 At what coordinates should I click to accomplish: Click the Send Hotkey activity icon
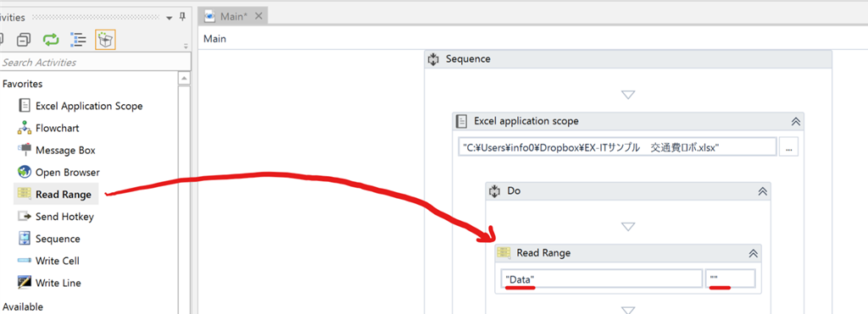pyautogui.click(x=25, y=216)
